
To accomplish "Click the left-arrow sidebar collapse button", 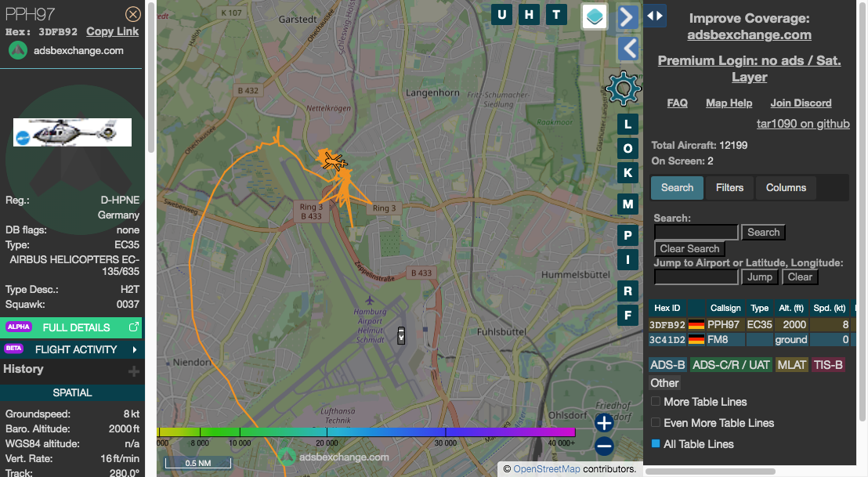I will [628, 49].
